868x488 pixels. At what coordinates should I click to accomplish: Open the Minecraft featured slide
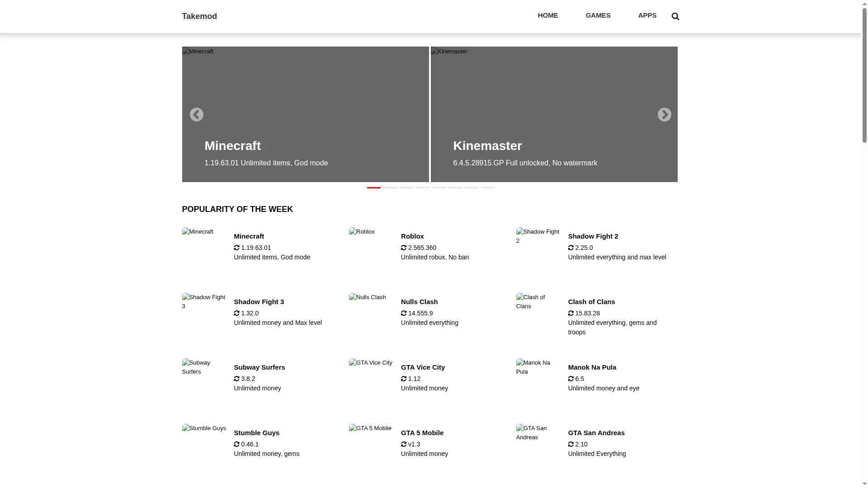(305, 114)
